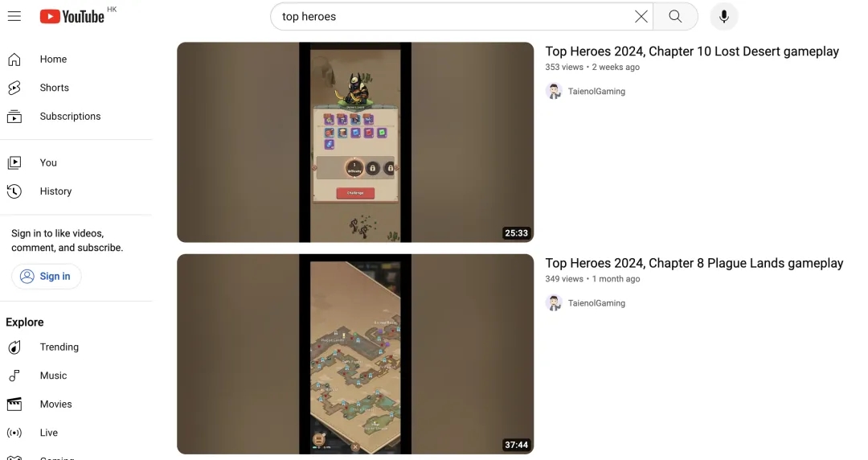View watch History

point(76,191)
